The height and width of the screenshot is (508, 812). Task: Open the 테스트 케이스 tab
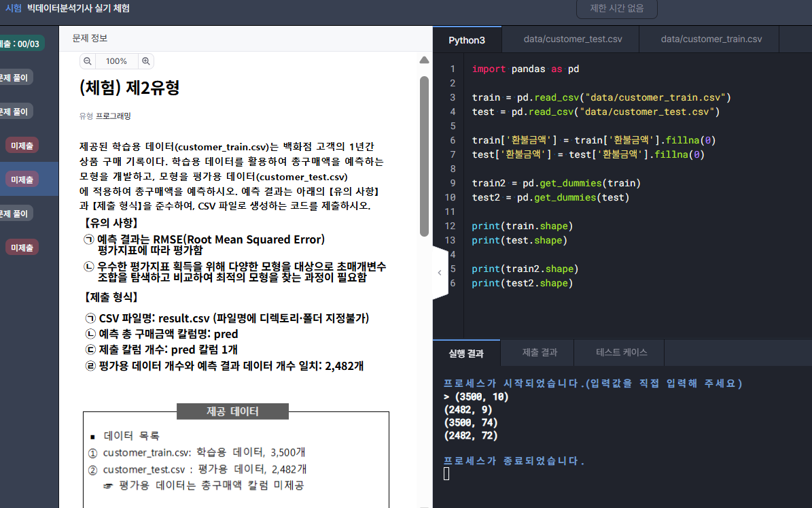tap(622, 352)
